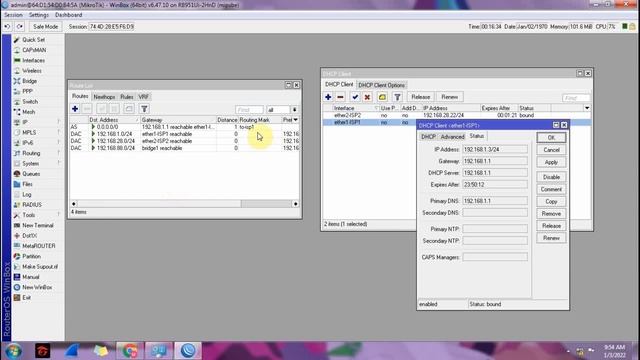Image resolution: width=640 pixels, height=360 pixels.
Task: Open Partition menu
Action: point(31,256)
